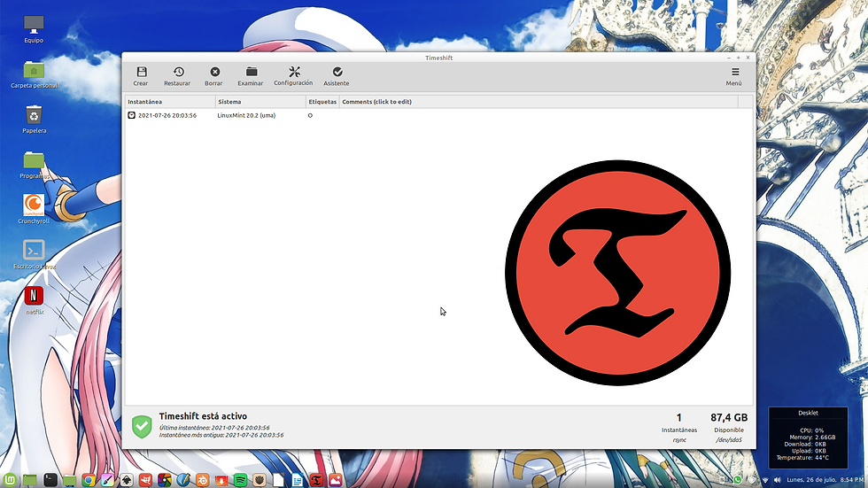Launch the Asistente wizard
Screen dimensions: 868x488
point(337,76)
